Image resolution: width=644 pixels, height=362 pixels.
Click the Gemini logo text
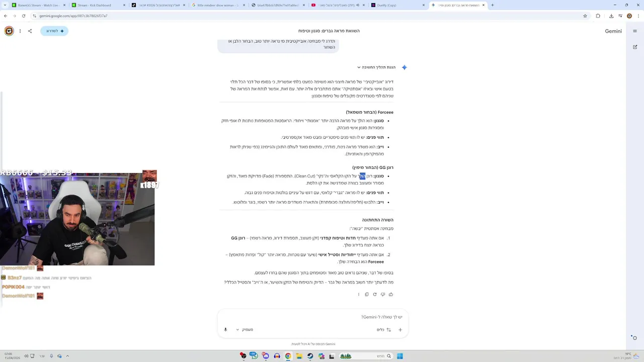[x=613, y=31]
